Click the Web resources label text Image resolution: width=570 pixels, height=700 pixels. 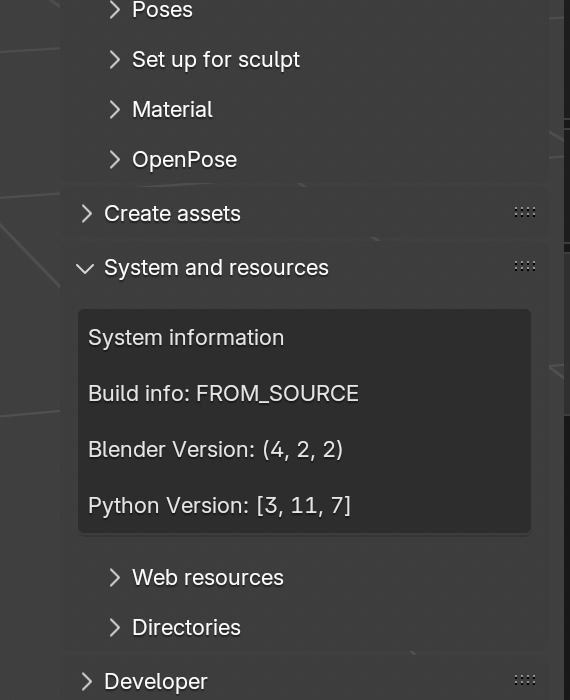coord(208,577)
